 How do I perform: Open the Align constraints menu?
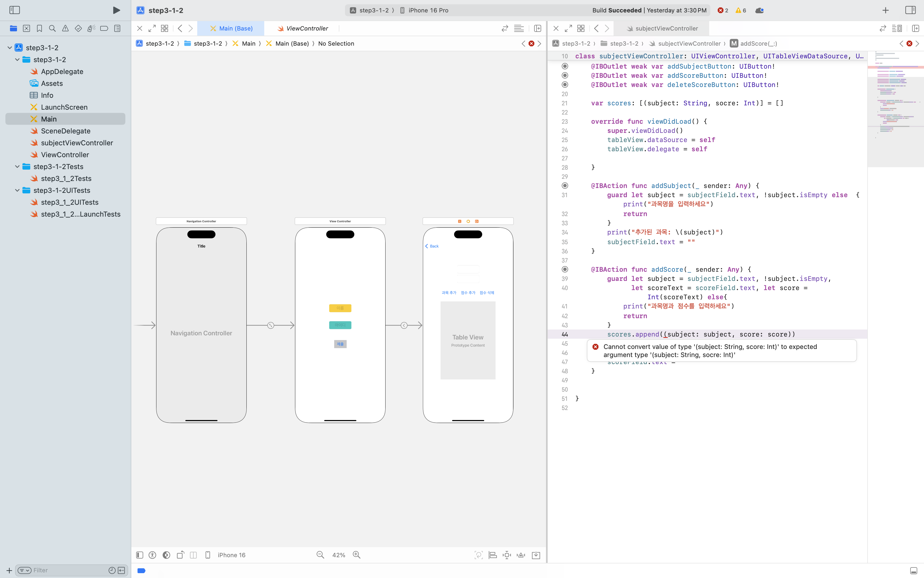point(493,555)
